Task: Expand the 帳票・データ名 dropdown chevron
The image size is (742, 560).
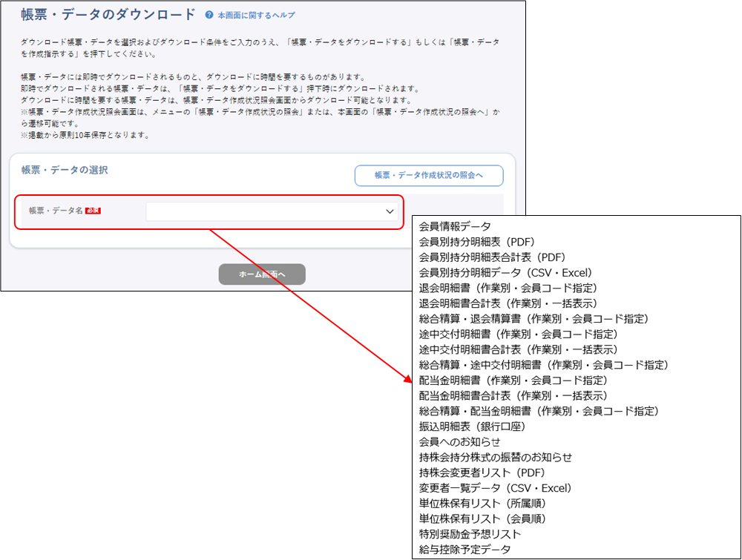Action: [x=390, y=212]
